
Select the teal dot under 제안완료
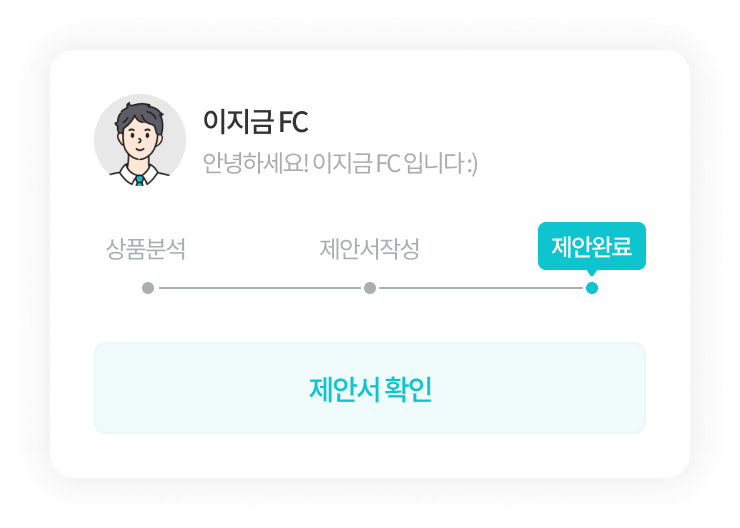tap(592, 288)
